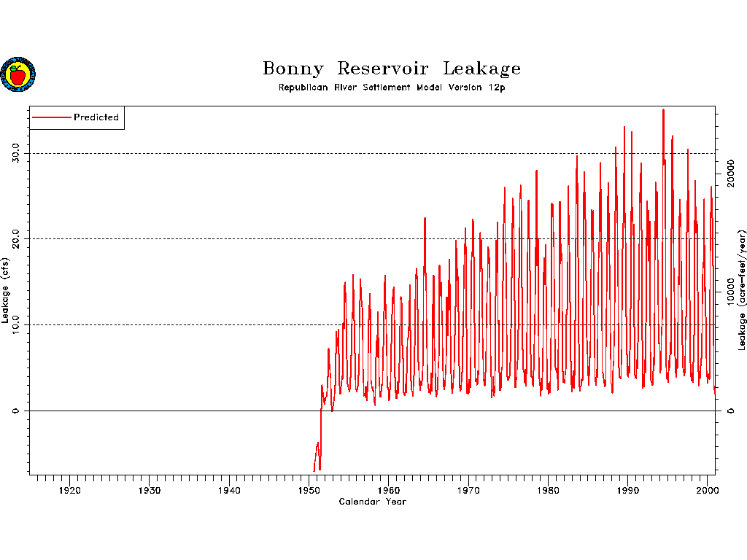Click the '10.0' left axis label

16,324
